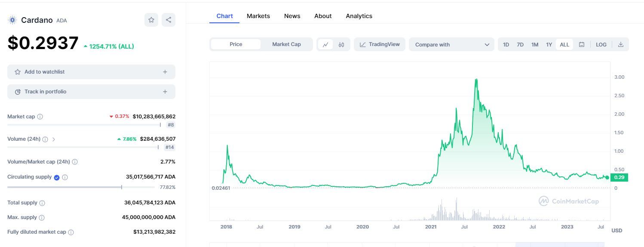Switch to the Analytics tab
The width and height of the screenshot is (644, 247).
pos(359,16)
